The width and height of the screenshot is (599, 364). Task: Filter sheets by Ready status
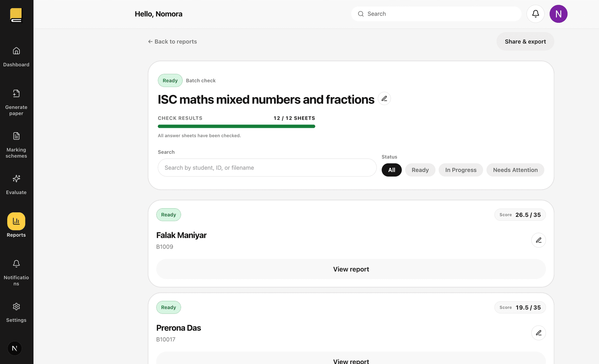(x=420, y=170)
